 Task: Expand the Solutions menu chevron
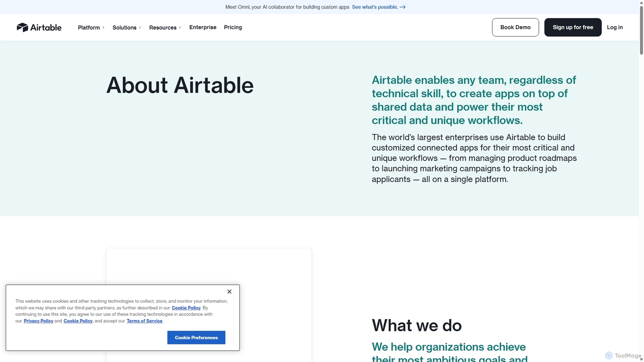[x=140, y=28]
